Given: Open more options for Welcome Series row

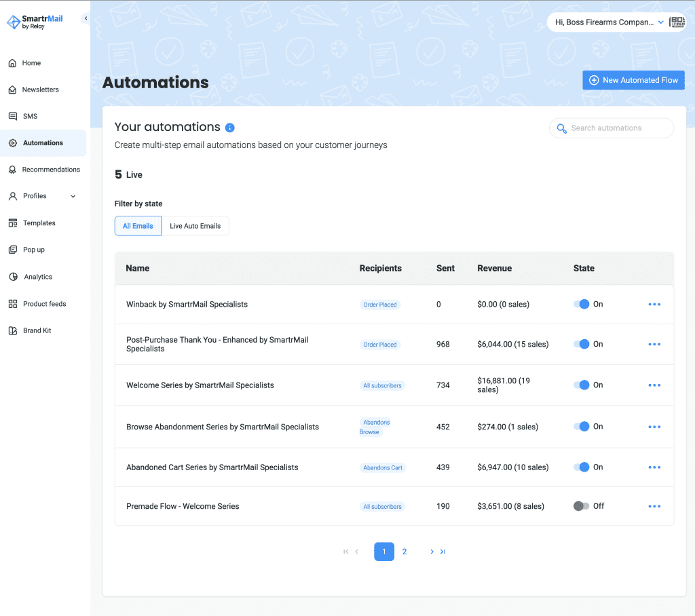Looking at the screenshot, I should 654,385.
